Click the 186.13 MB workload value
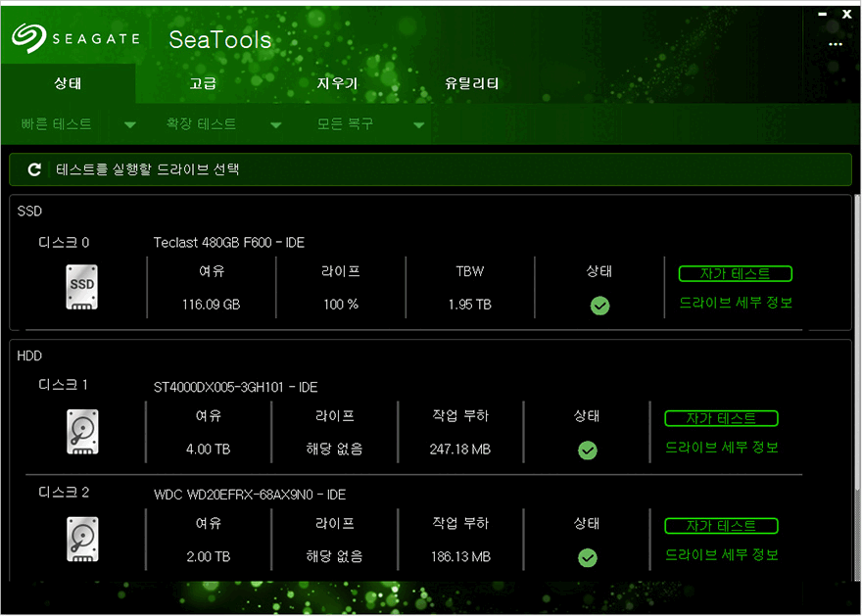Image resolution: width=862 pixels, height=616 pixels. [460, 556]
